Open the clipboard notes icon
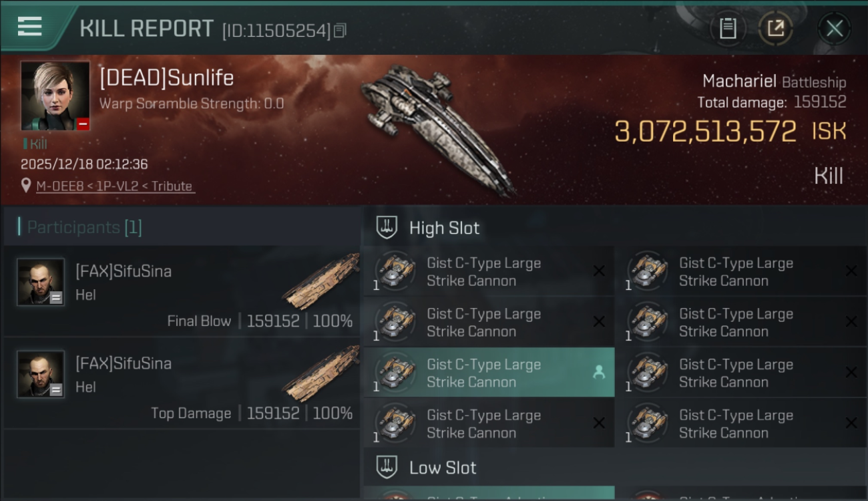Screen dimensions: 868x501 click(728, 28)
